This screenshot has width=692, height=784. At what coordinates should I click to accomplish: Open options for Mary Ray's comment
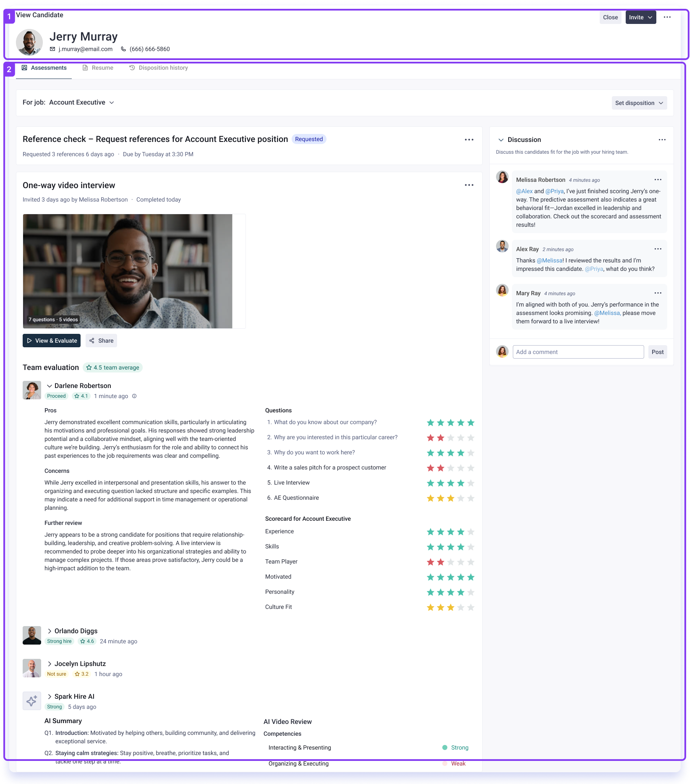coord(658,293)
